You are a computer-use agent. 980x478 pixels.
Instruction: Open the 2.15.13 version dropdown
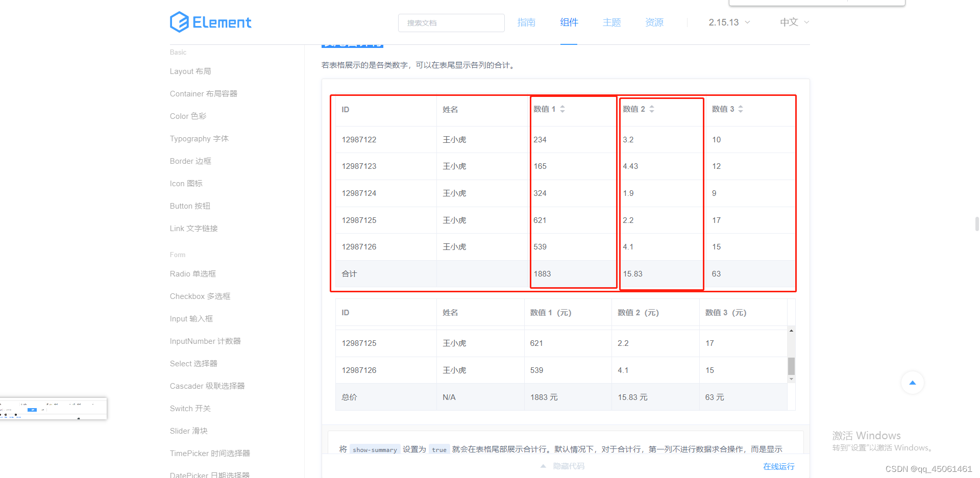729,22
